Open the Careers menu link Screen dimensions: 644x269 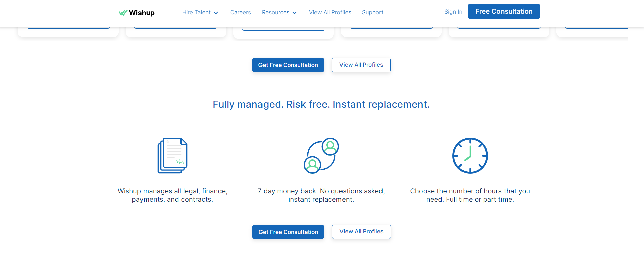pyautogui.click(x=240, y=12)
